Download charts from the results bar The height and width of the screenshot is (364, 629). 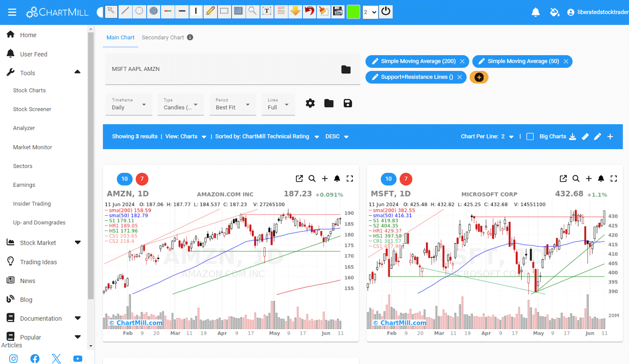coord(572,137)
